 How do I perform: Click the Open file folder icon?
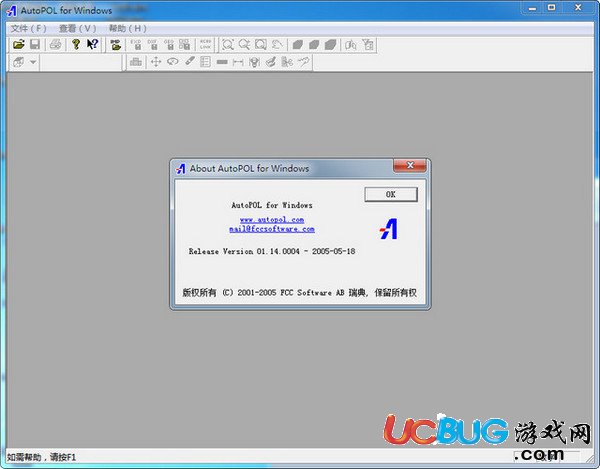point(18,44)
